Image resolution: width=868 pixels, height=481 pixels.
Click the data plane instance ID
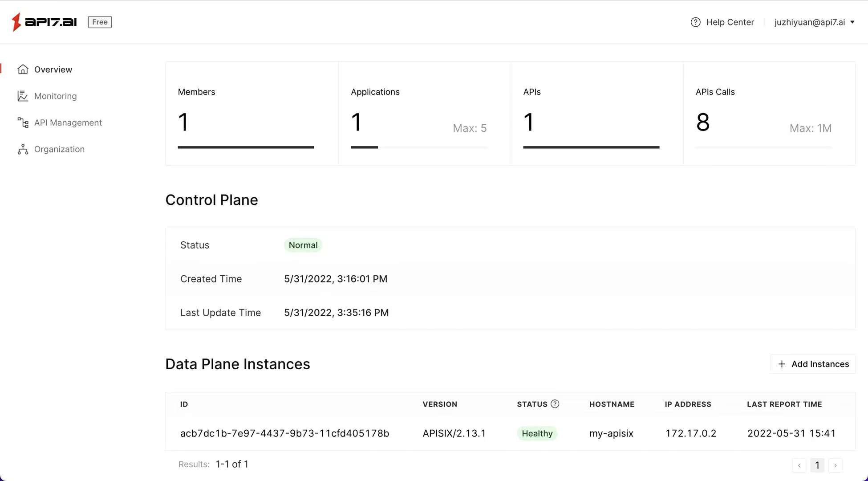click(x=284, y=433)
